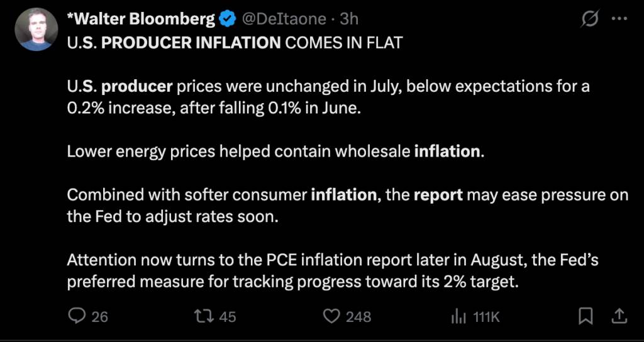
Task: Open the three-dot more options menu
Action: [x=619, y=18]
